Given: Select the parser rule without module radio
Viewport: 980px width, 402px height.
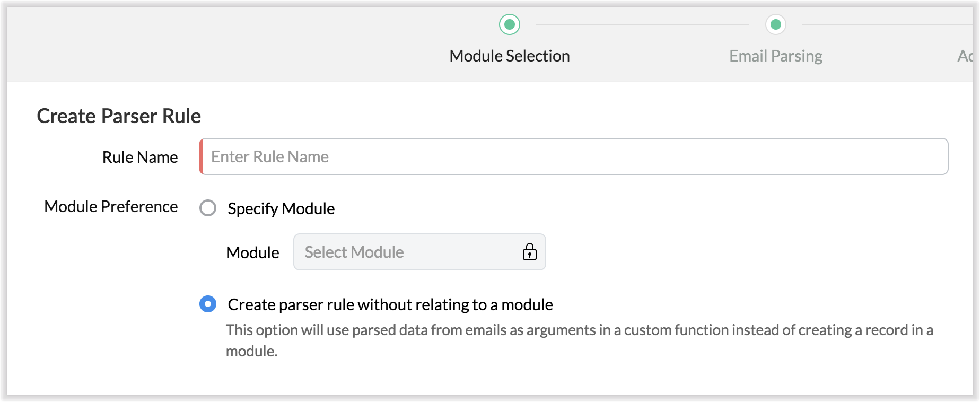Looking at the screenshot, I should tap(208, 304).
